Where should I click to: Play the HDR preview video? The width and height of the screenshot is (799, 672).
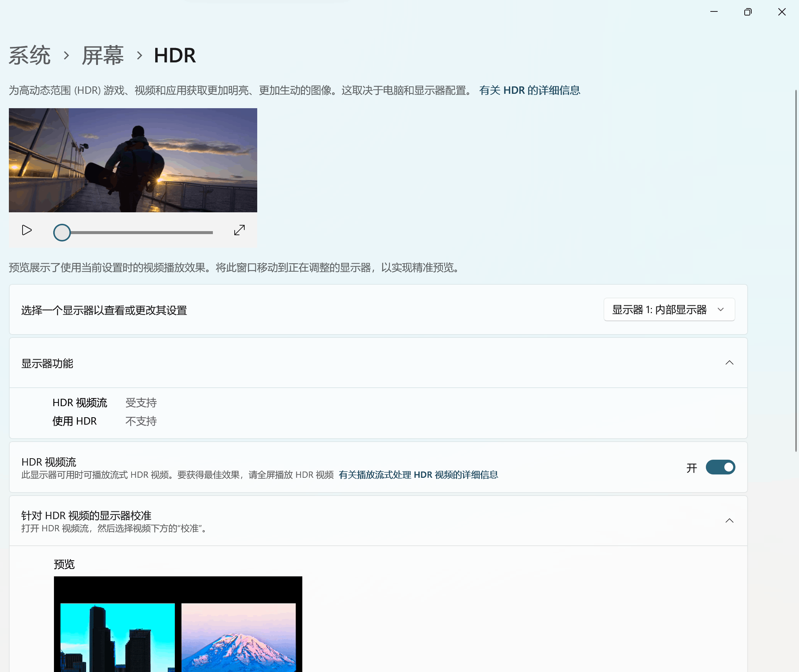[27, 230]
